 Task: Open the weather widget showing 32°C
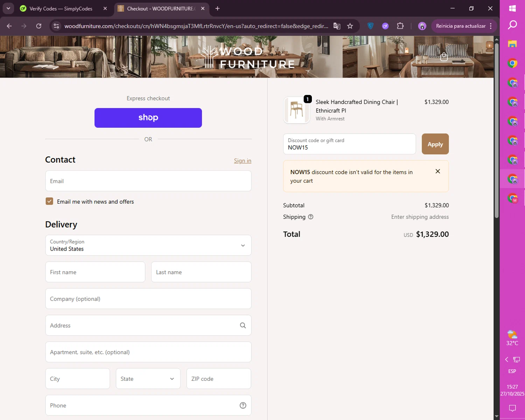click(512, 338)
